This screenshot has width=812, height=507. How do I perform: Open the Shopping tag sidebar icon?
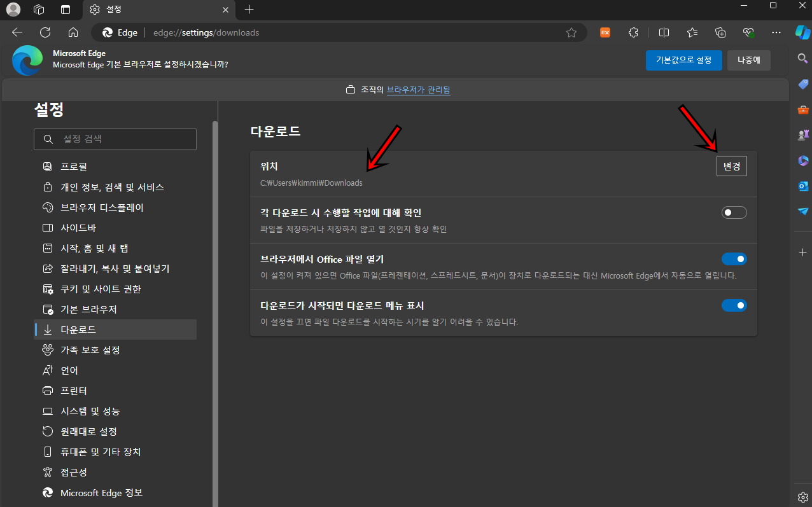802,85
